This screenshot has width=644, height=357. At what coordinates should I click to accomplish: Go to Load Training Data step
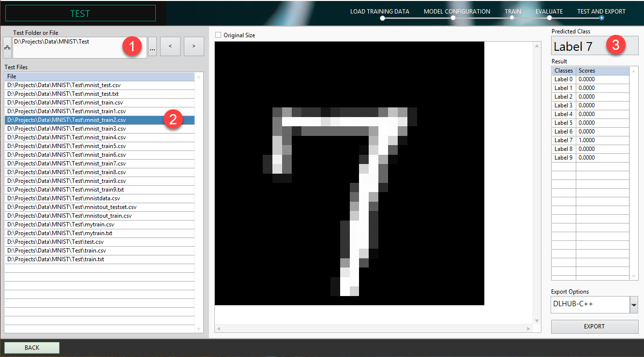[x=380, y=12]
